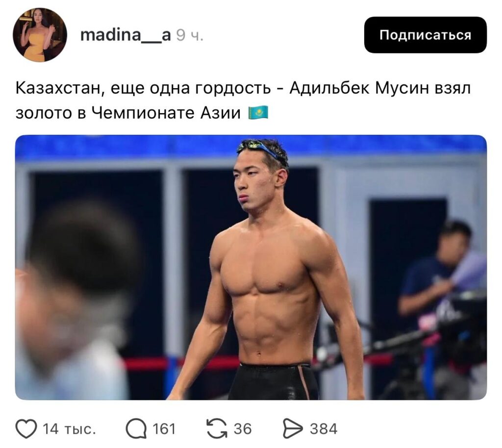
Task: Click the Kazakhstan flag emoji in the post
Action: pyautogui.click(x=258, y=113)
